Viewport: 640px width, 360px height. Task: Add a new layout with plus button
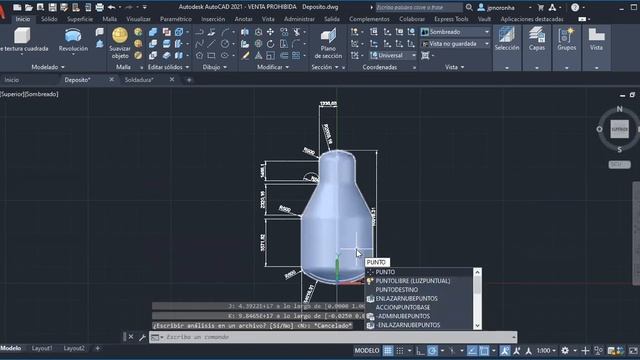[x=98, y=349]
